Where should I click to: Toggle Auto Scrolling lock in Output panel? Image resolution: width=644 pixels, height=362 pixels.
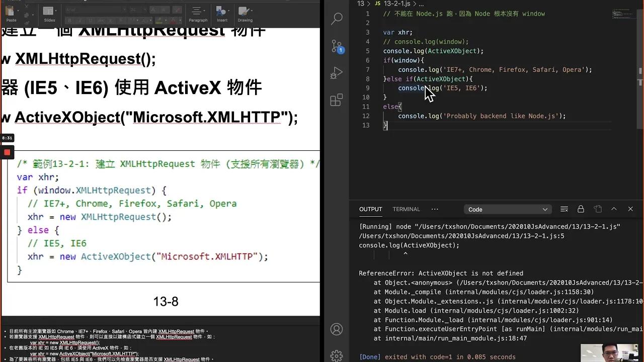580,209
